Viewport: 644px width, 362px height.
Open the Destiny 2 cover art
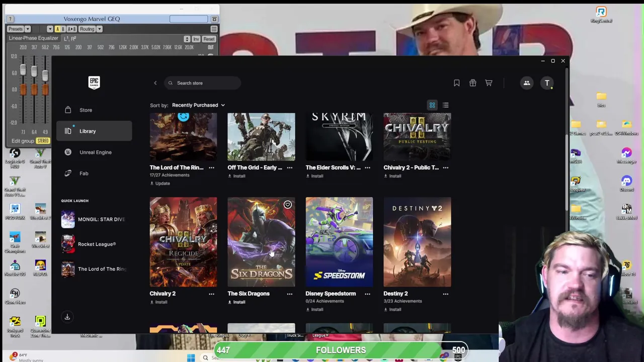(x=417, y=242)
